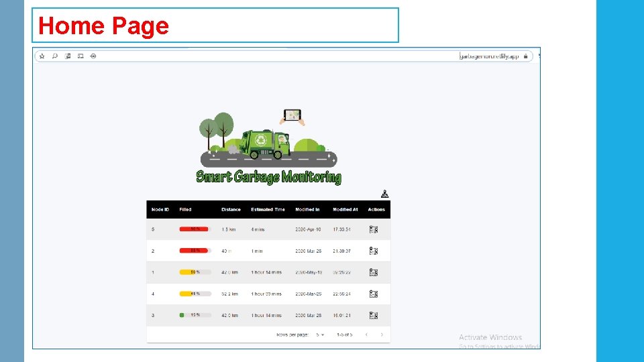Sort by Modified At column header

click(x=345, y=209)
